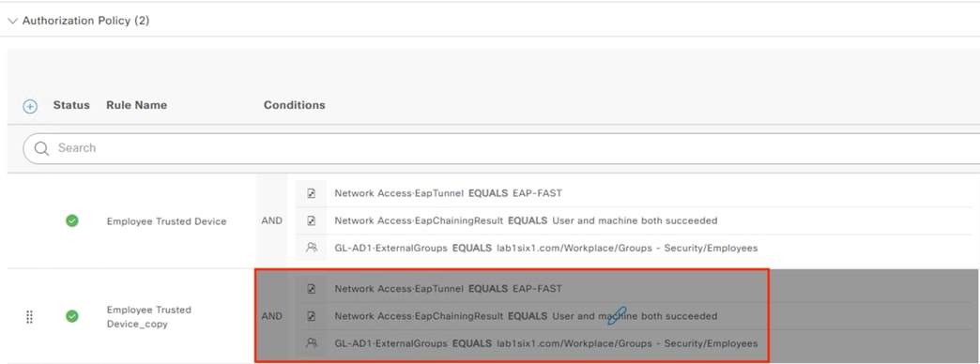The height and width of the screenshot is (364, 980).
Task: Click the magnifier icon in Search field
Action: coord(42,148)
